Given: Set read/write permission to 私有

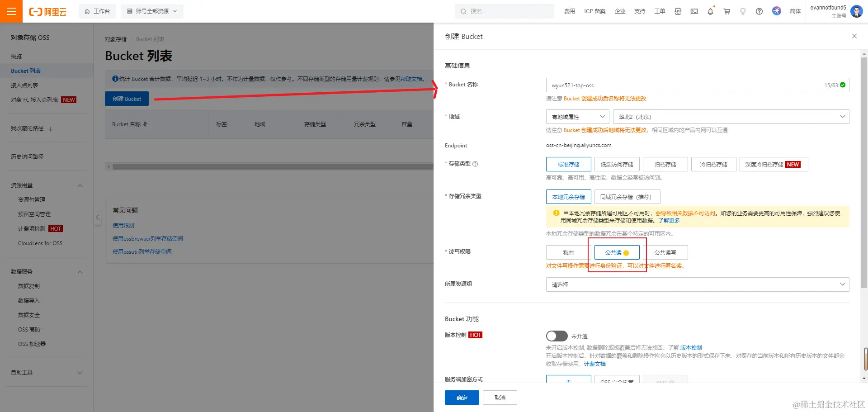Looking at the screenshot, I should pos(568,252).
